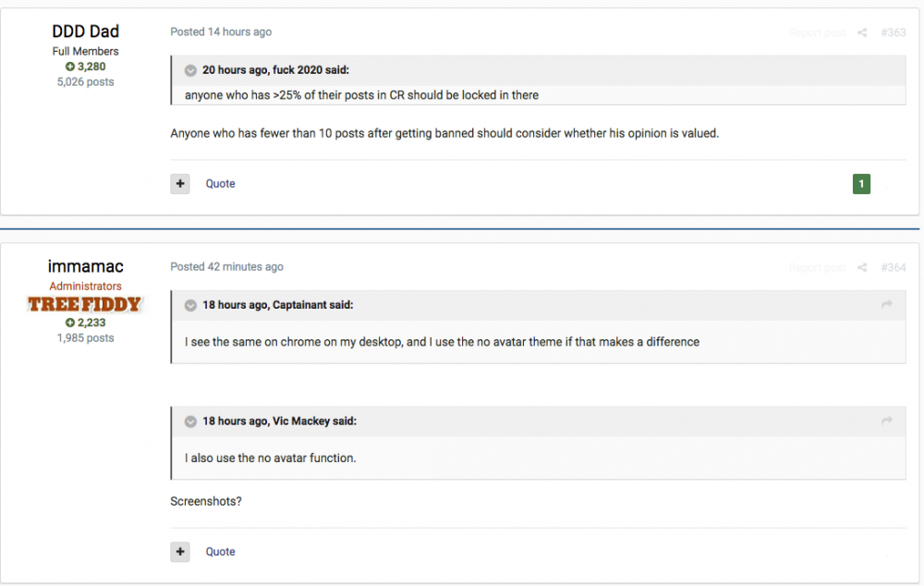The image size is (924, 586).
Task: Open immamac's profile
Action: pyautogui.click(x=85, y=267)
